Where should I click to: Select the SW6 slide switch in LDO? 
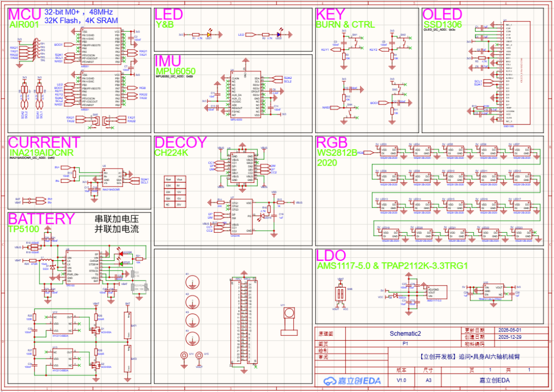(340, 294)
